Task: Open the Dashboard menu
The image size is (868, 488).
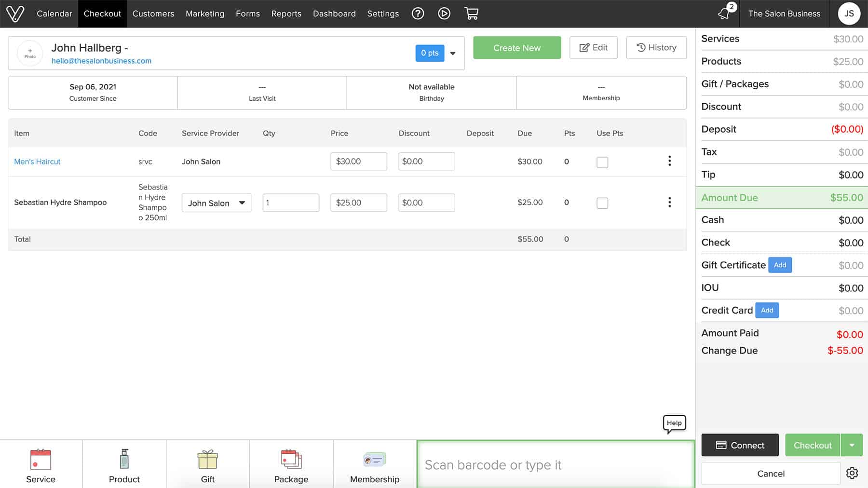Action: coord(334,14)
